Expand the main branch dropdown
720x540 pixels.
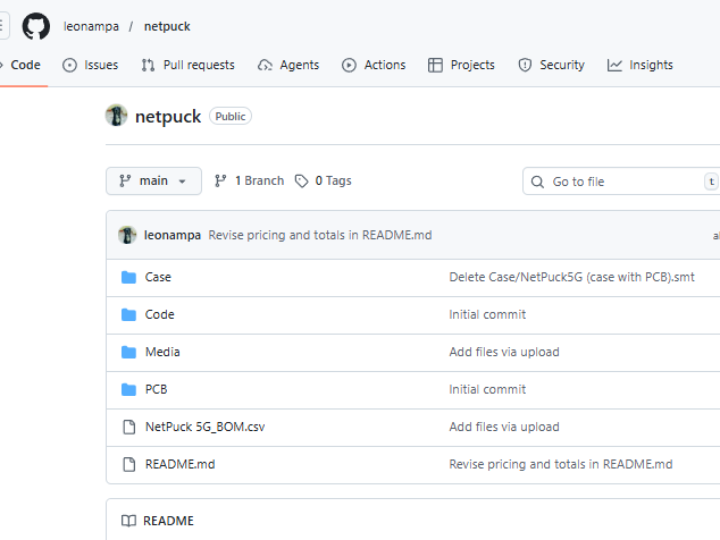pos(153,181)
